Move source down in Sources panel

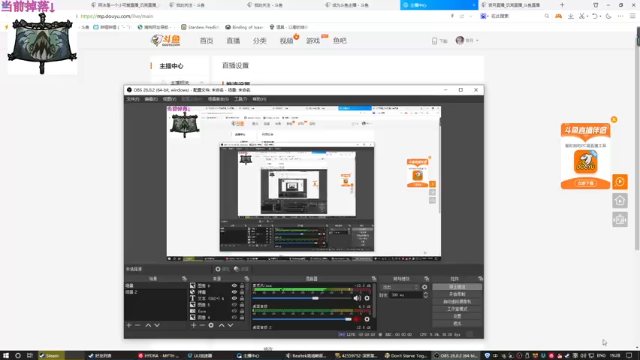click(231, 325)
